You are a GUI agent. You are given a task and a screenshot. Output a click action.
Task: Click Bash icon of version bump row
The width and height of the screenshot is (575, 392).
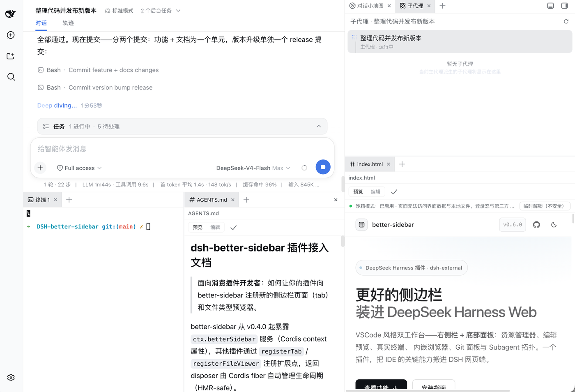coord(41,88)
